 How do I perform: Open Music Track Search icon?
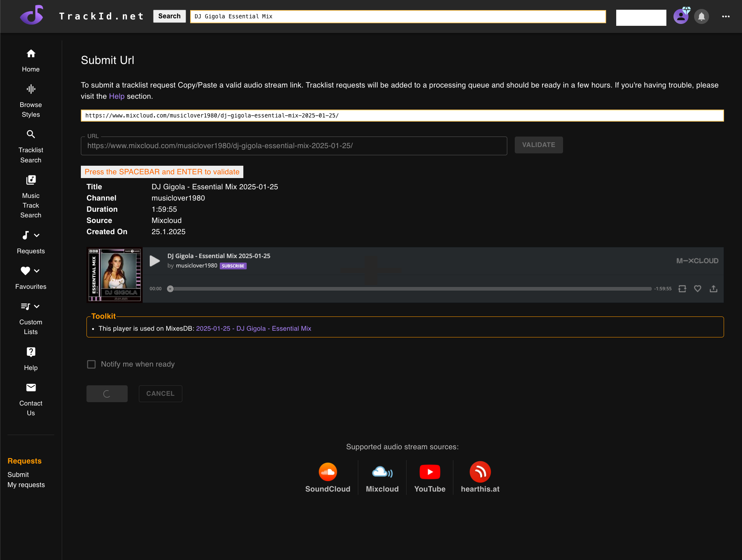pyautogui.click(x=31, y=180)
